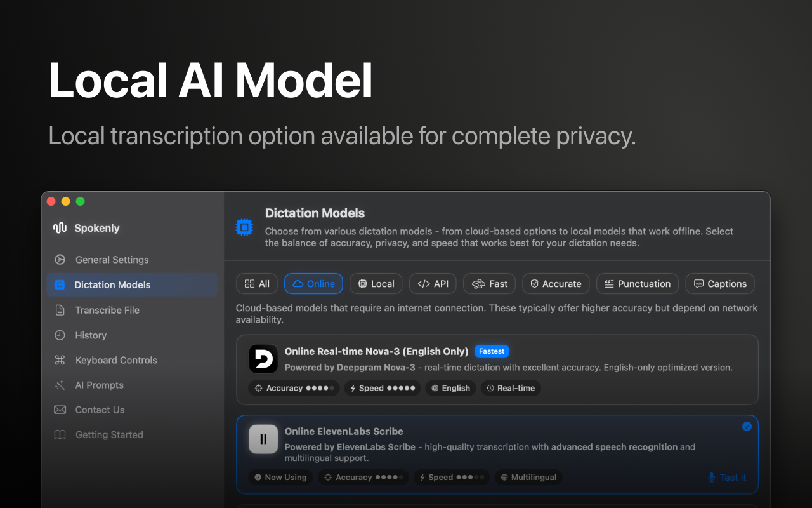Image resolution: width=812 pixels, height=508 pixels.
Task: Filter models by All
Action: click(x=257, y=284)
